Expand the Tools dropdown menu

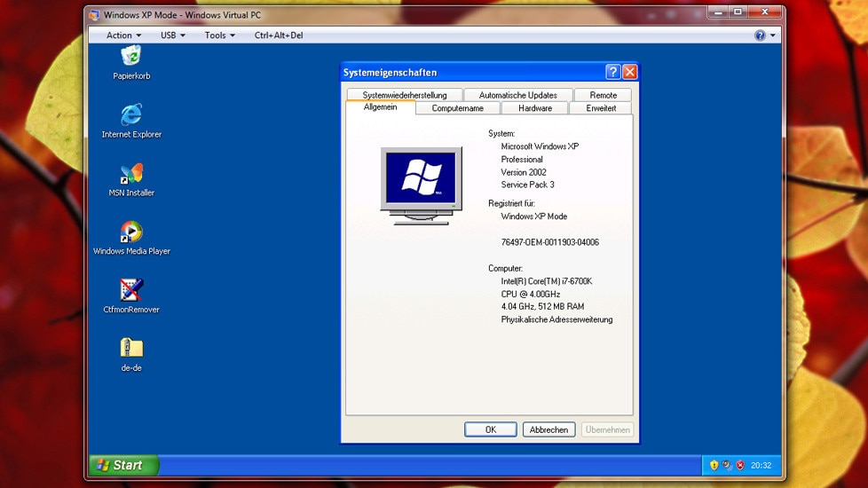click(220, 35)
